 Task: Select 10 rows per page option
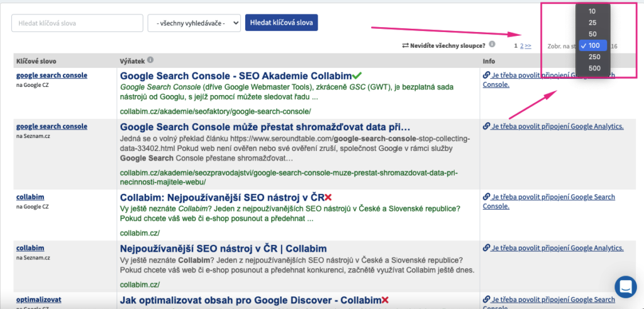tap(592, 11)
